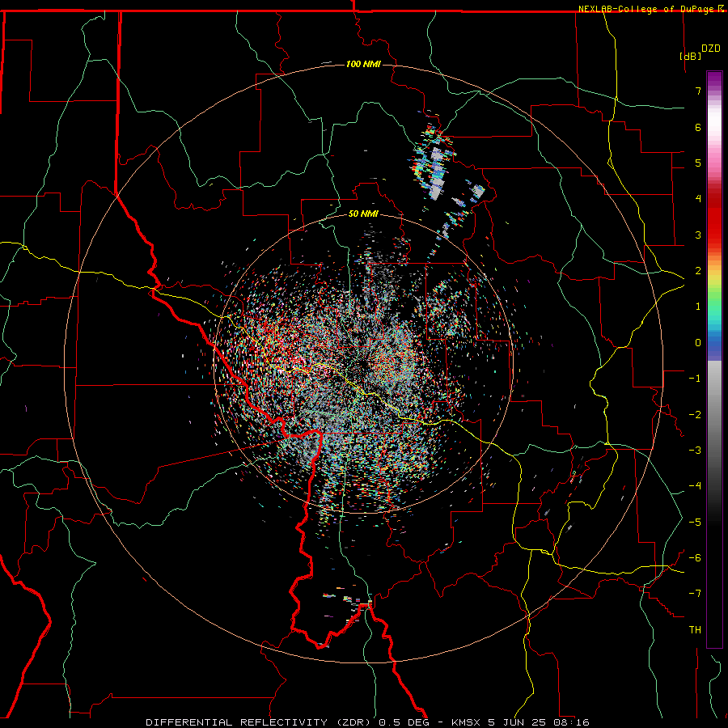Click the legend value -5
The height and width of the screenshot is (728, 728).
[695, 523]
